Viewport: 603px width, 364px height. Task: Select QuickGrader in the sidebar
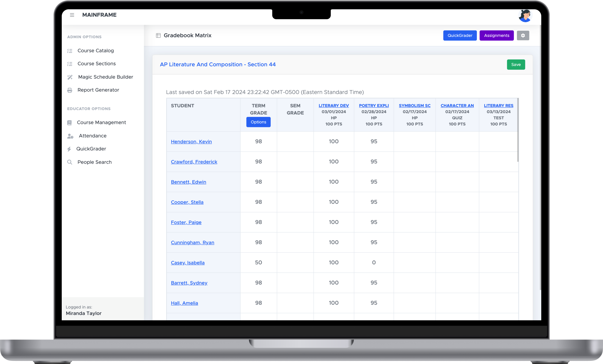[x=91, y=149]
